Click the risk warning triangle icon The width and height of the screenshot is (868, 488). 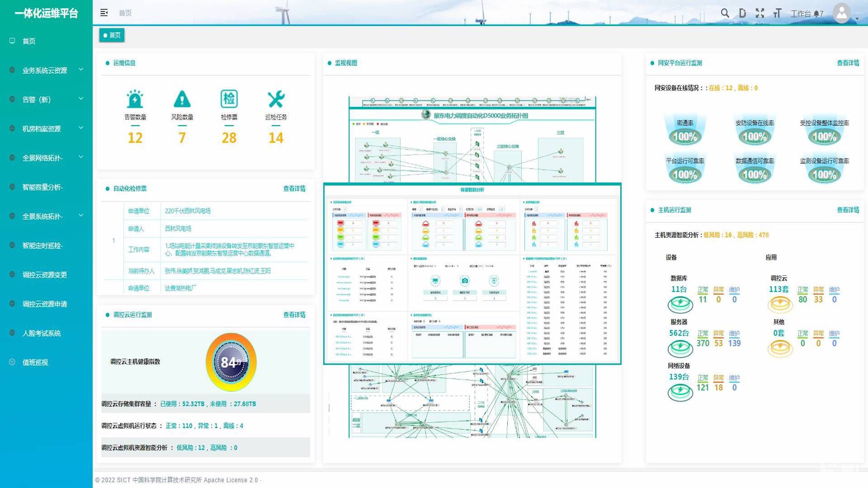182,99
